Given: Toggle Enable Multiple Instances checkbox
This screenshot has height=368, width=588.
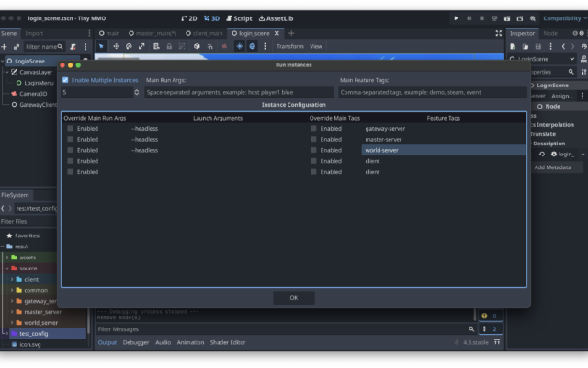Looking at the screenshot, I should click(65, 80).
